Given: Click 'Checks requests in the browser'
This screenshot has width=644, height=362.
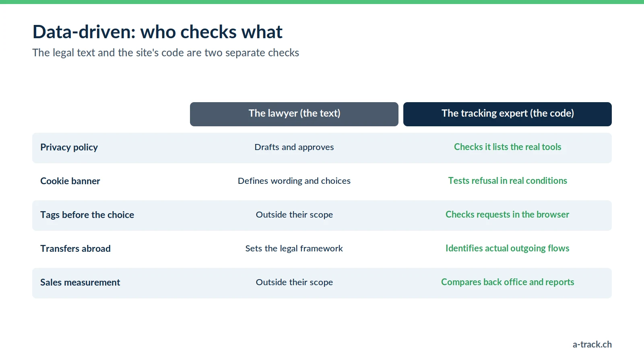Looking at the screenshot, I should click(x=508, y=214).
